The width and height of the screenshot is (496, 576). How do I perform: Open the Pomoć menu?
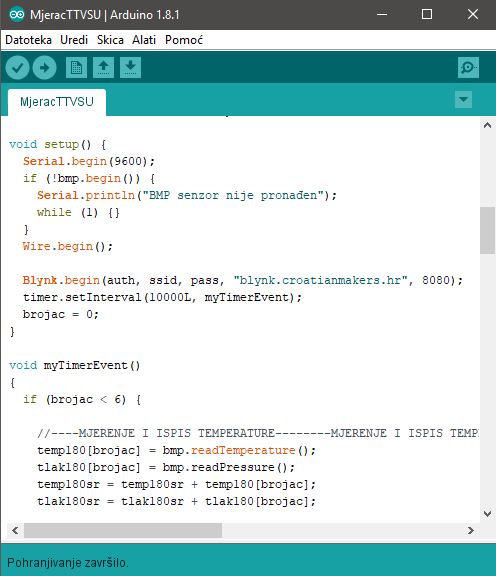pos(184,40)
